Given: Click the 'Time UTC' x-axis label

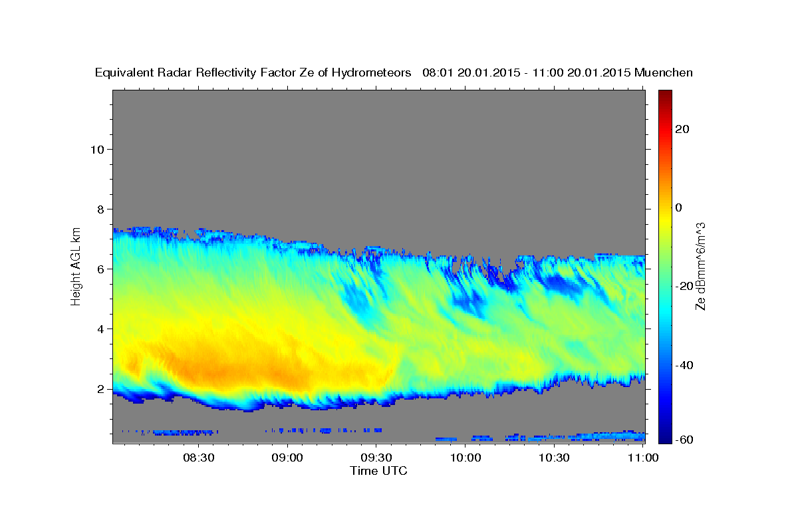Looking at the screenshot, I should click(378, 471).
